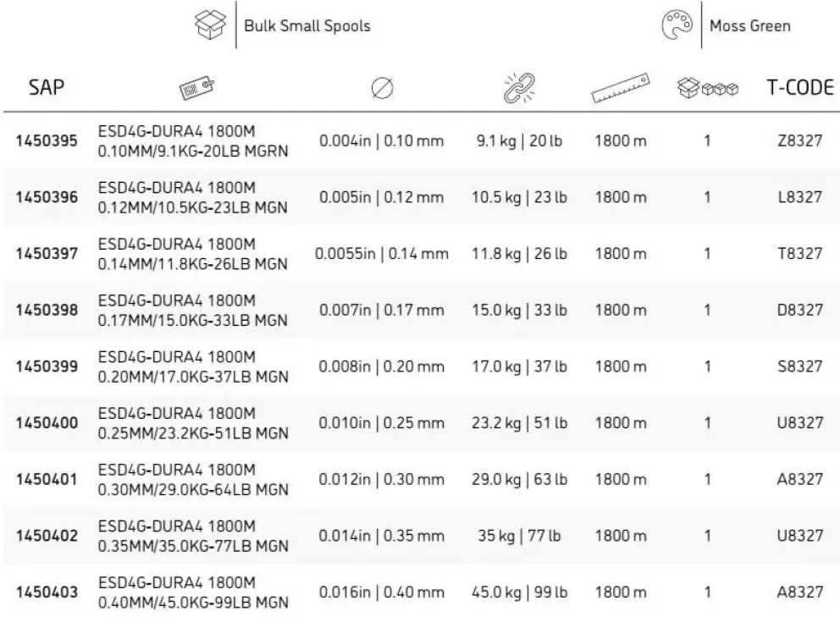Click the product tag label icon
The height and width of the screenshot is (617, 840).
(196, 88)
